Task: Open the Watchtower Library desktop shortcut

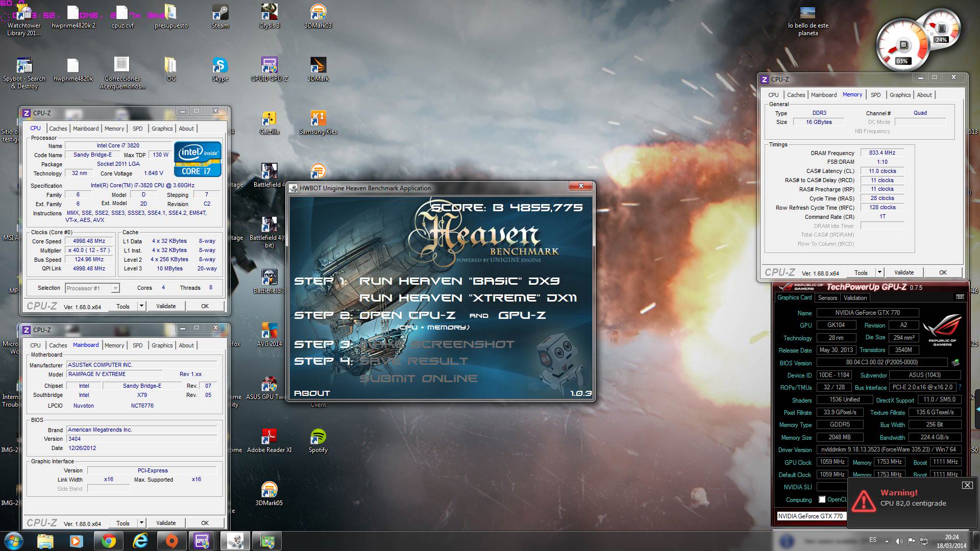Action: tap(24, 20)
